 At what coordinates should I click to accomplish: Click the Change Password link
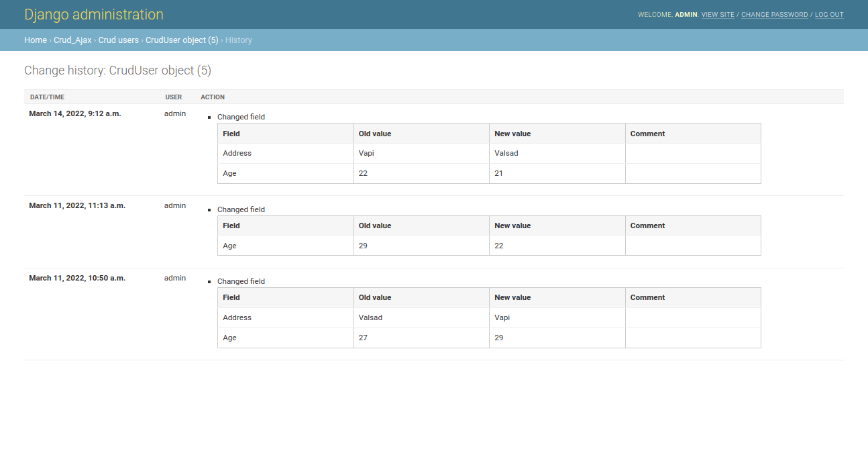[774, 15]
